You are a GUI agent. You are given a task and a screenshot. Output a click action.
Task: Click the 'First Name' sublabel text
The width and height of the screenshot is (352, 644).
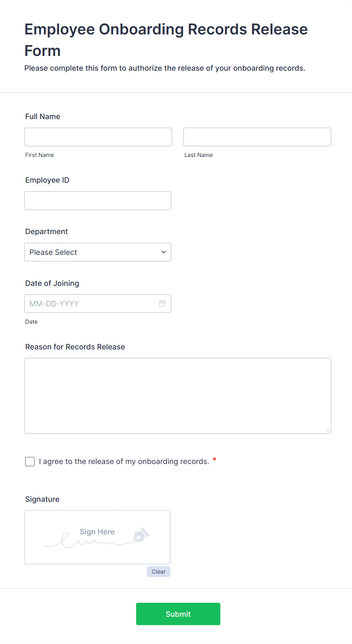click(39, 155)
